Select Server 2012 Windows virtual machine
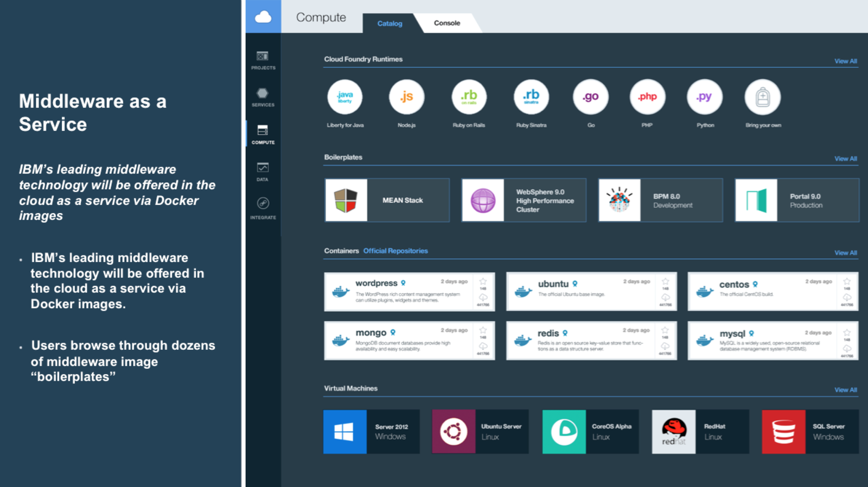The width and height of the screenshot is (868, 487). point(372,432)
